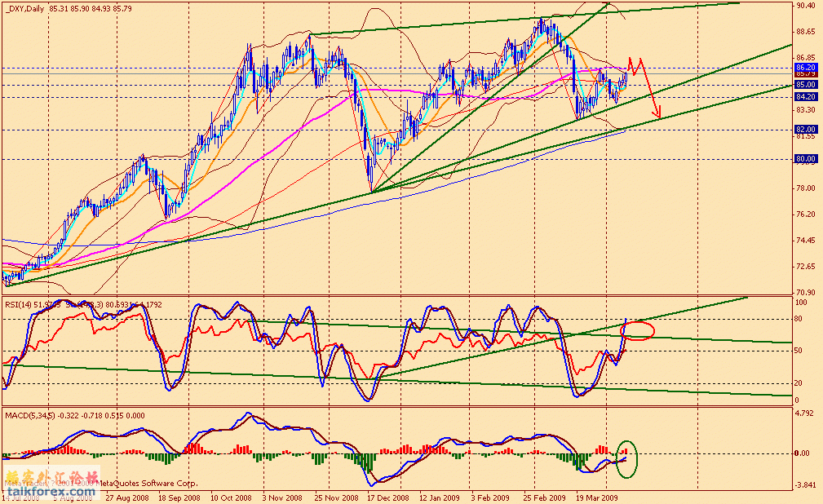Click the 81.55 price axis label
Image resolution: width=823 pixels, height=504 pixels.
(x=806, y=136)
